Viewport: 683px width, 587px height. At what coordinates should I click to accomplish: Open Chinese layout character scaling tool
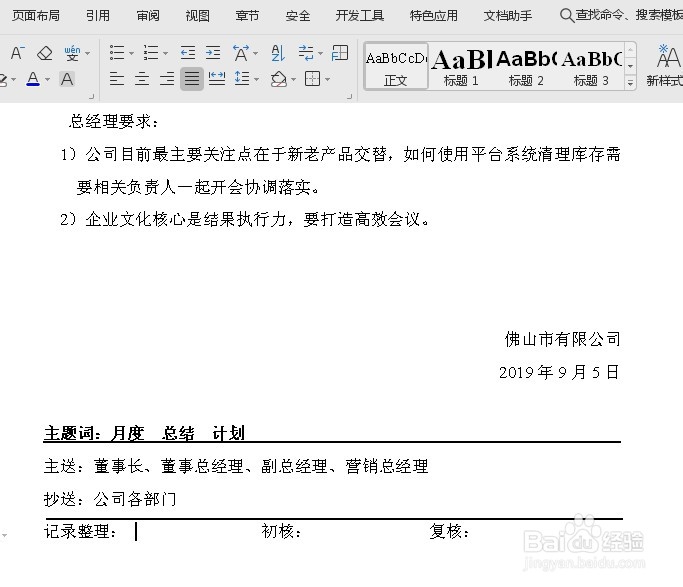(x=241, y=53)
